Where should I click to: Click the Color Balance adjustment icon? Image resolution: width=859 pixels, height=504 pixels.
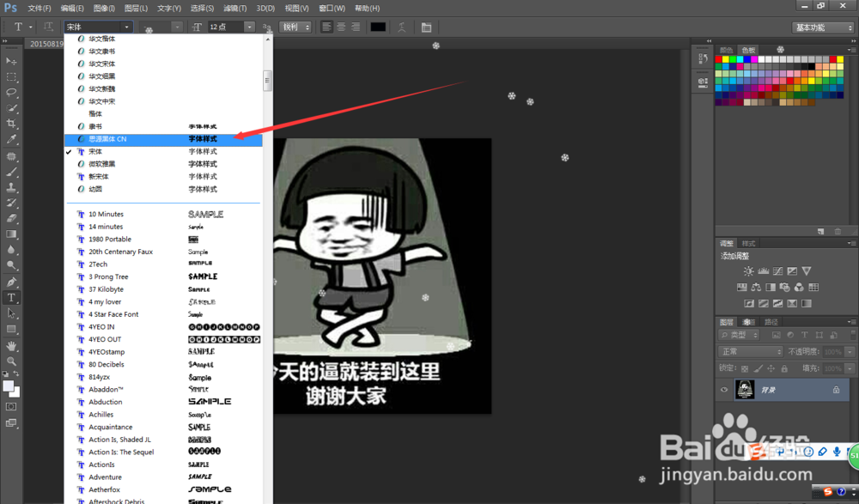(x=756, y=287)
